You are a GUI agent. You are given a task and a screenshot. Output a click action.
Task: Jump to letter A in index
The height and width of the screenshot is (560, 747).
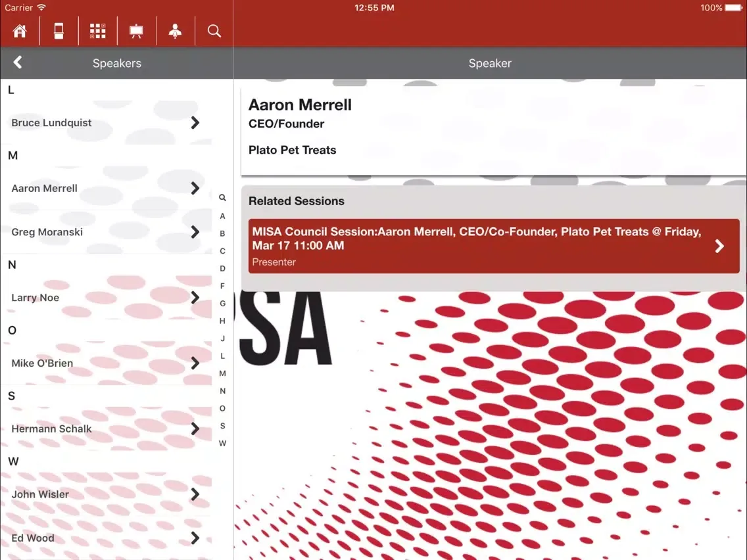(222, 216)
